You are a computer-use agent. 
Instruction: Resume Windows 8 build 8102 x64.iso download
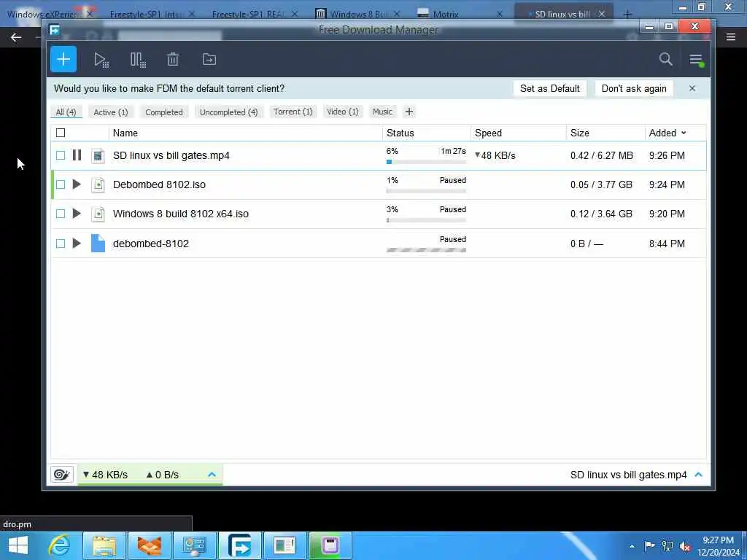click(x=77, y=214)
